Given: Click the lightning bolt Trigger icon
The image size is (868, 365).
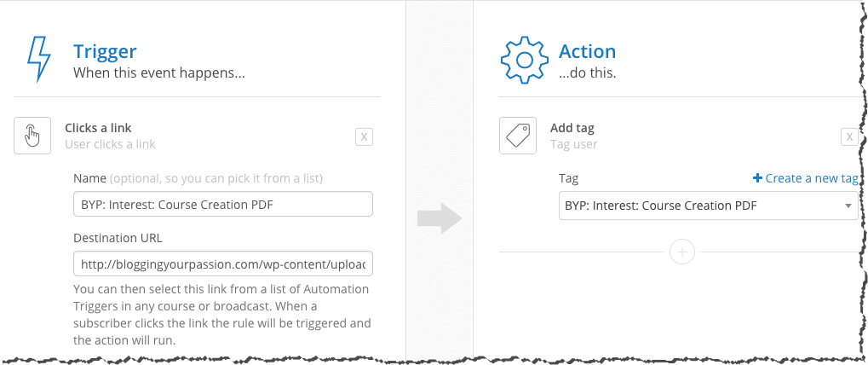Looking at the screenshot, I should point(38,60).
